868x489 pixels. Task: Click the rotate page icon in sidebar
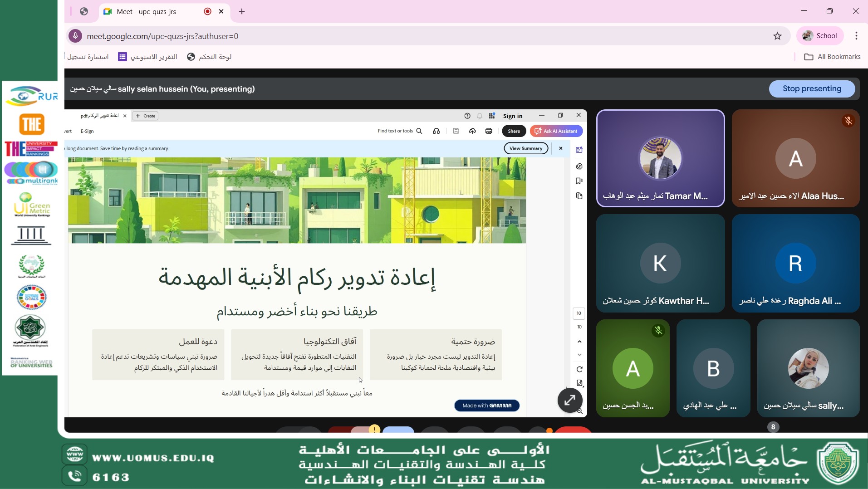(x=579, y=369)
